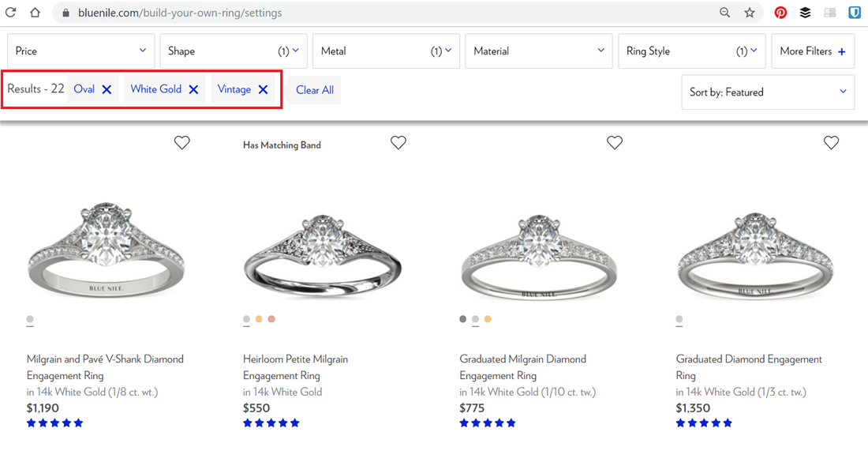Select white gold swatch on Graduated Milgrain ring

pos(476,319)
